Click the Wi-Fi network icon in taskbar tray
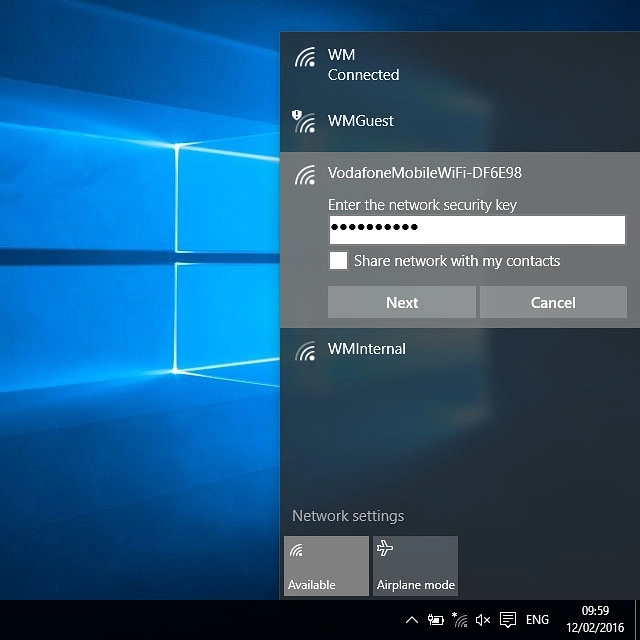 [x=459, y=620]
